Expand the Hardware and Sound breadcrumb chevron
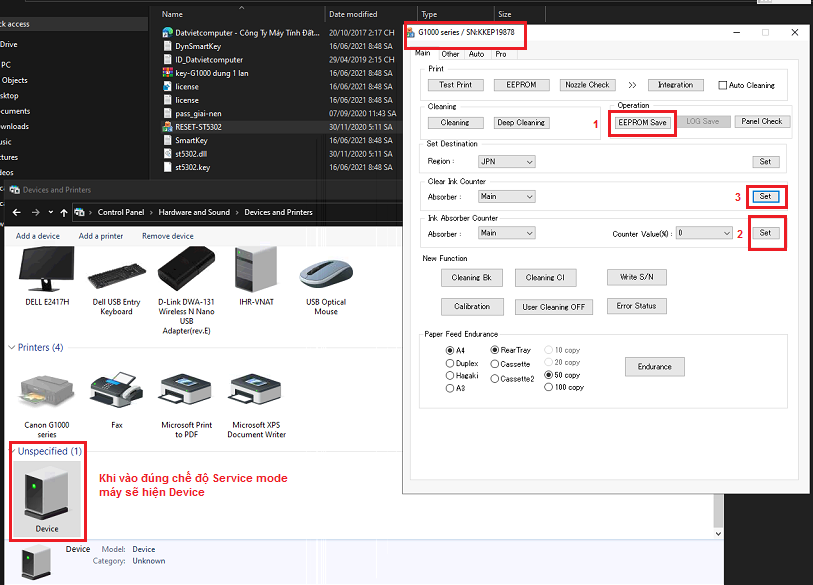Viewport: 813px width, 585px height. tap(237, 212)
